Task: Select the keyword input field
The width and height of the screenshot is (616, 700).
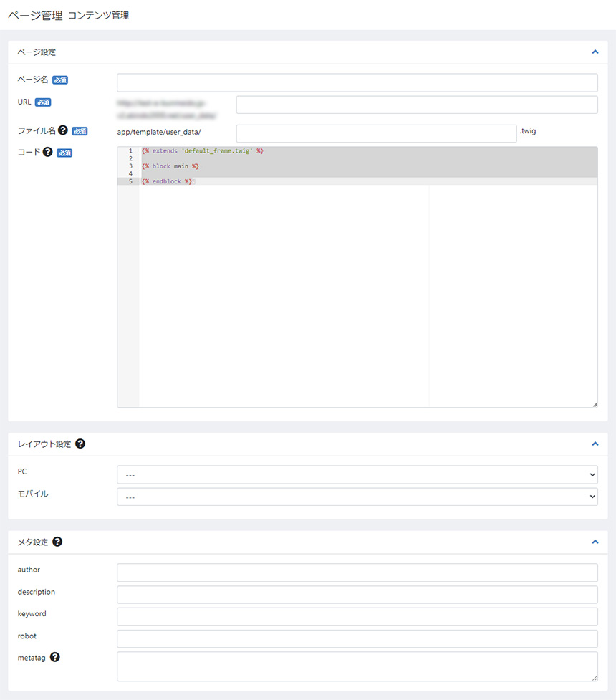Action: click(357, 616)
